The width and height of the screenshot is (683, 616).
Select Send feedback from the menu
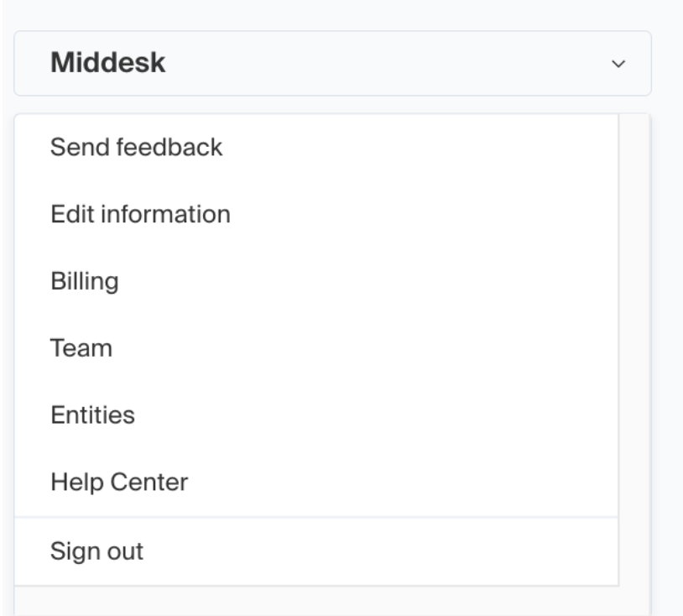coord(136,147)
